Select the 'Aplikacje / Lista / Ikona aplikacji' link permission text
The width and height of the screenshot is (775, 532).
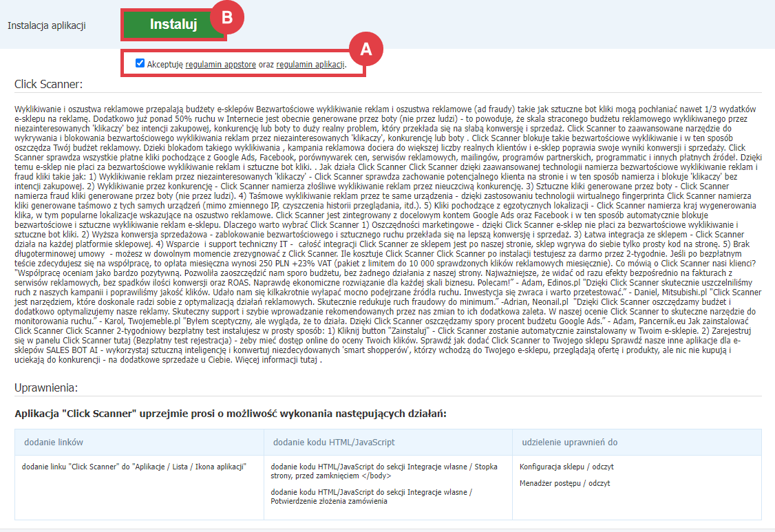point(134,467)
